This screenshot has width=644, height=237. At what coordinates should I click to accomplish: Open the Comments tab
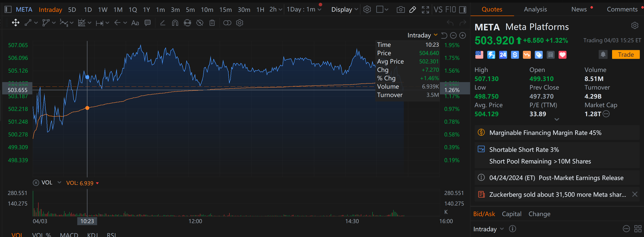click(x=622, y=9)
